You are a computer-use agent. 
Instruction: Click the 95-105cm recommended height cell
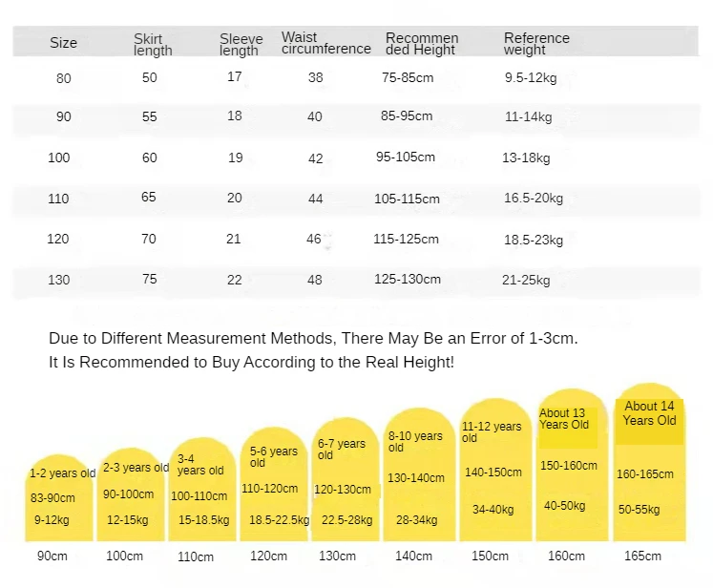click(405, 157)
